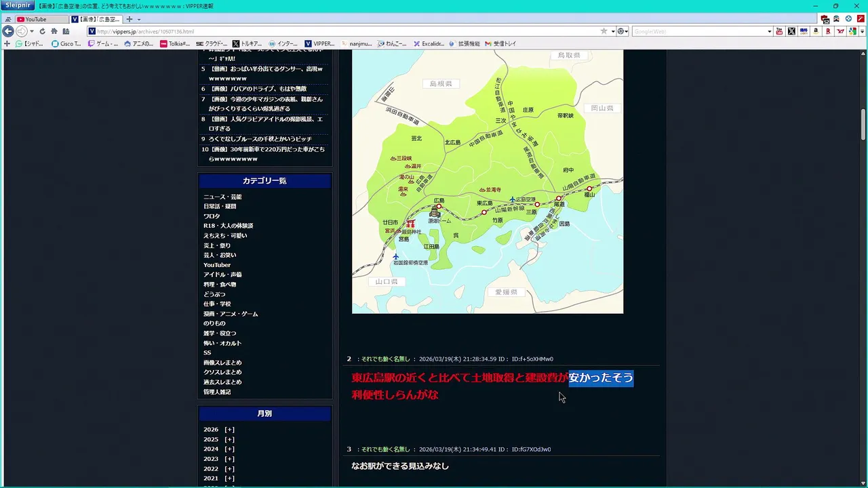868x488 pixels.
Task: Switch to the YouTube tab
Action: tap(41, 19)
